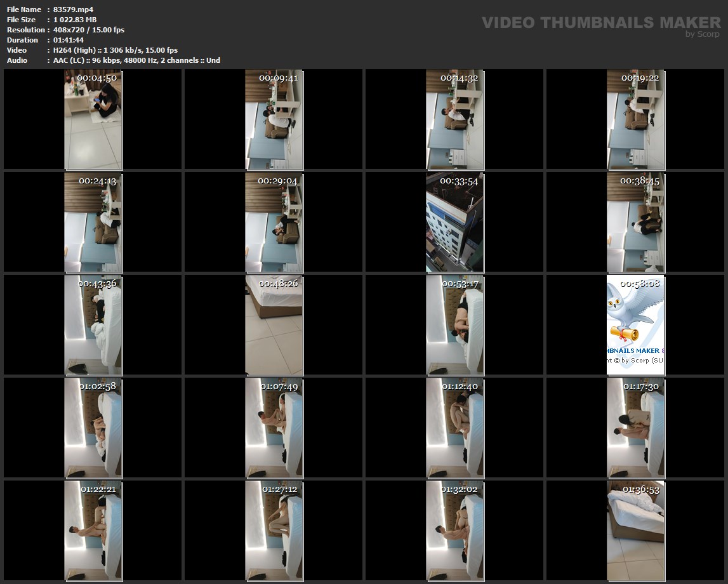Pick the frame labeled 01:17:30
This screenshot has height=584, width=728.
[635, 428]
